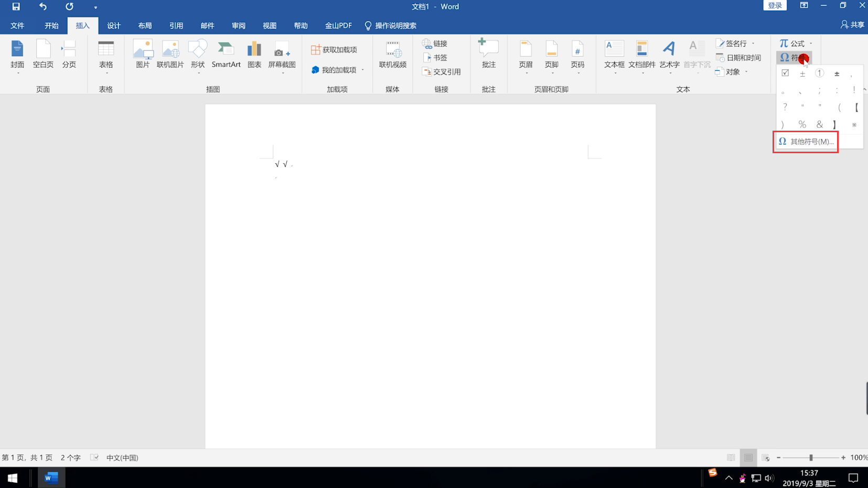Insert an equation with the π 公式 button
The width and height of the screenshot is (868, 488).
[792, 44]
